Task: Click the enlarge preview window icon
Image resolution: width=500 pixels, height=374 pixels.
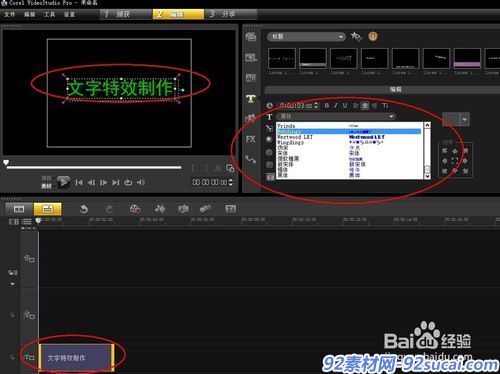Action: click(230, 169)
